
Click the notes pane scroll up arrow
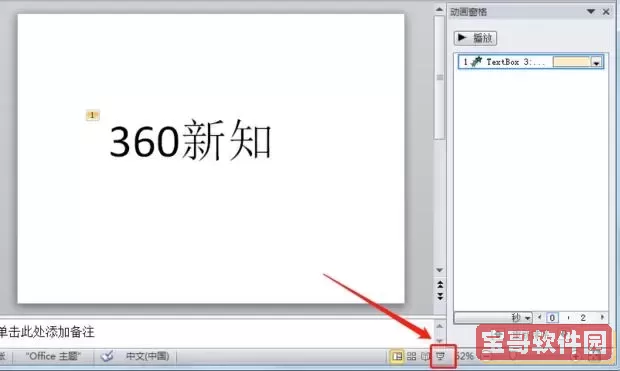(x=439, y=326)
